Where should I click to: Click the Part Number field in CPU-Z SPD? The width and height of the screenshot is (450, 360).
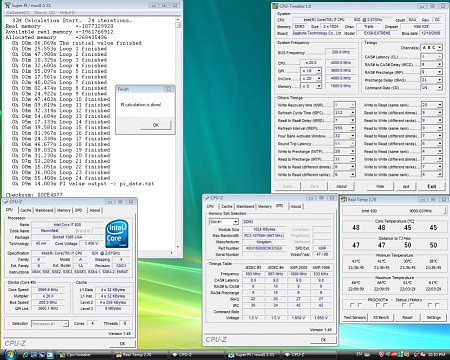264,248
